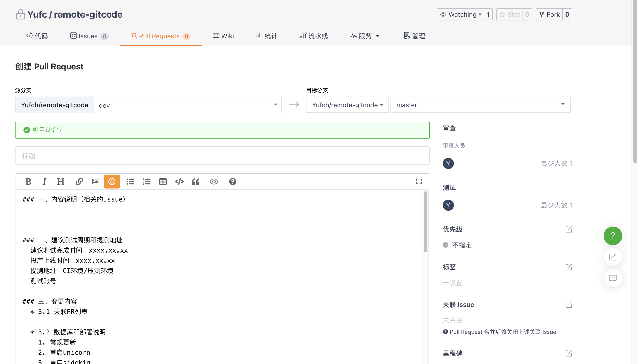Toggle bold formatting in editor toolbar

(28, 182)
